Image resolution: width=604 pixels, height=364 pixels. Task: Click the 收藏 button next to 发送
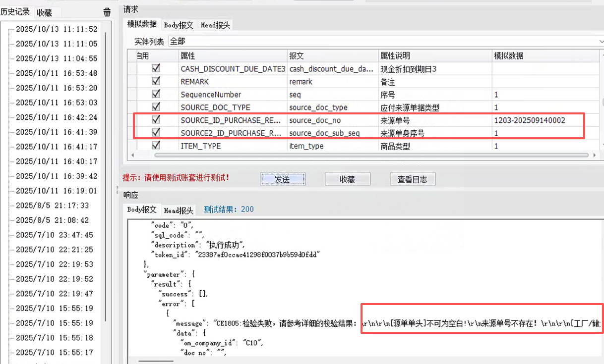(348, 179)
